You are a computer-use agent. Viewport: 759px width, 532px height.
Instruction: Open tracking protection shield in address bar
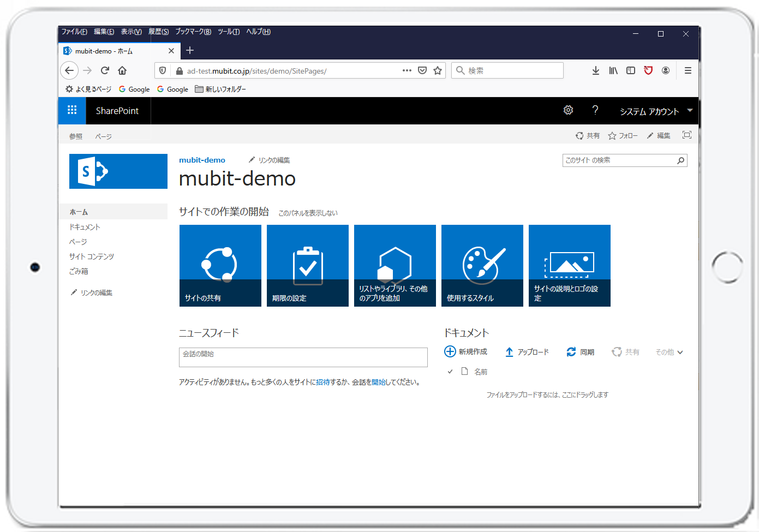click(x=163, y=70)
